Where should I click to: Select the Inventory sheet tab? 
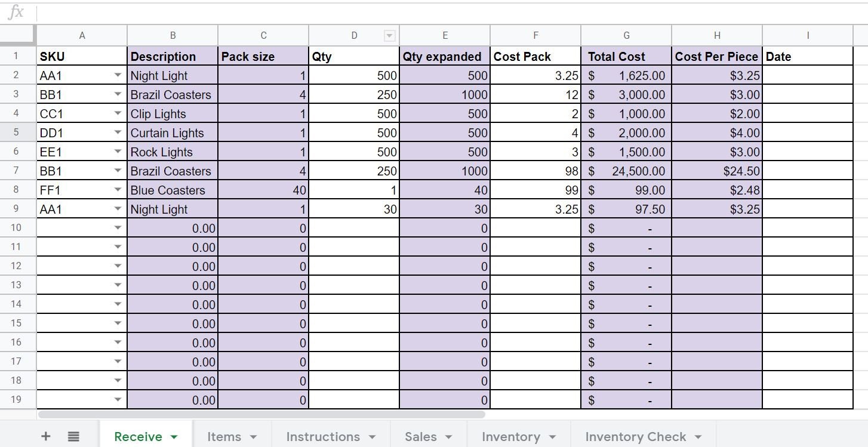(x=510, y=436)
